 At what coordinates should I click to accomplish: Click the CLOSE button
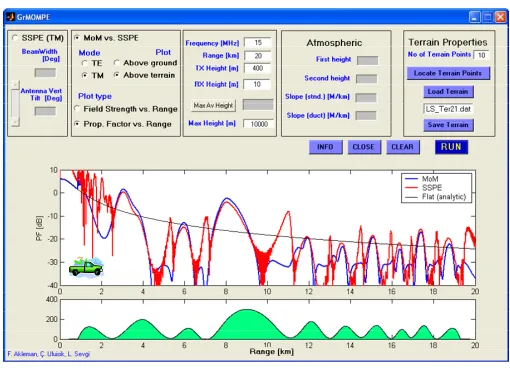tap(364, 147)
